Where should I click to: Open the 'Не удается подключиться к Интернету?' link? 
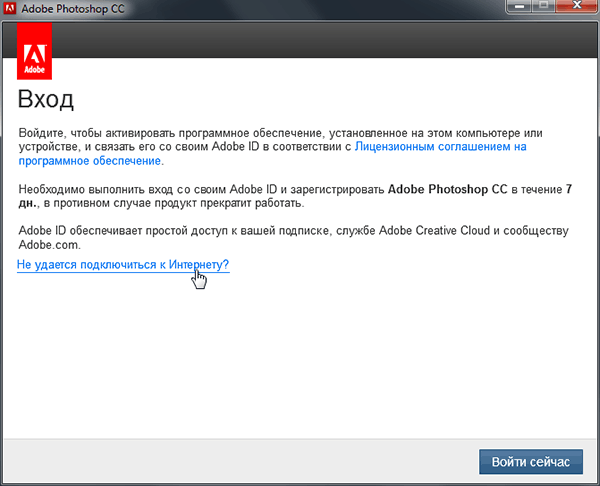tap(123, 265)
